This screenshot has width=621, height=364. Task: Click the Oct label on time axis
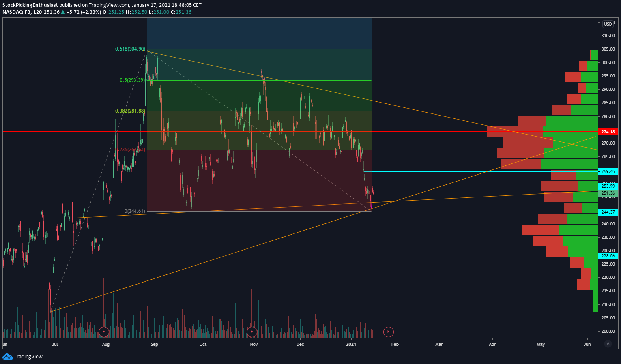[203, 344]
